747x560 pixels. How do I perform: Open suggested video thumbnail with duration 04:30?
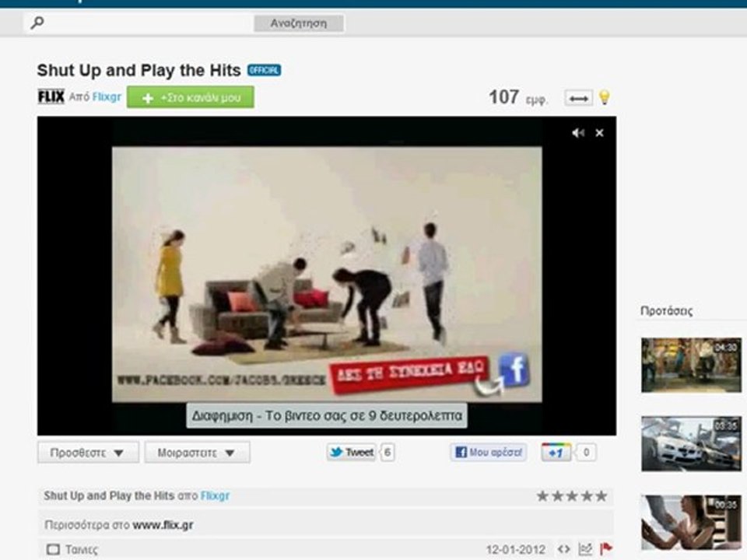[x=691, y=366]
